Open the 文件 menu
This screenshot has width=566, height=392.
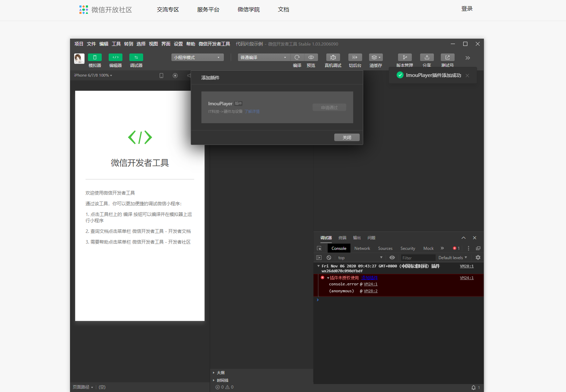[x=91, y=44]
